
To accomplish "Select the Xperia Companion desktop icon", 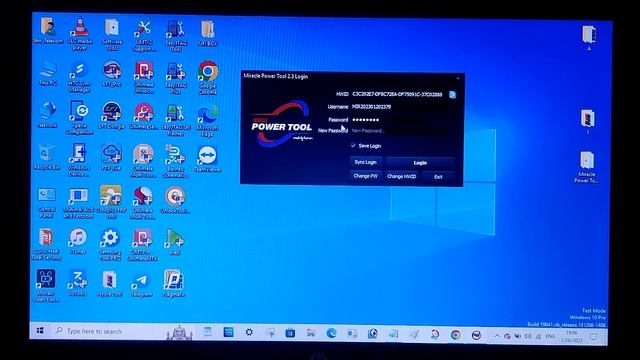I will point(80,118).
